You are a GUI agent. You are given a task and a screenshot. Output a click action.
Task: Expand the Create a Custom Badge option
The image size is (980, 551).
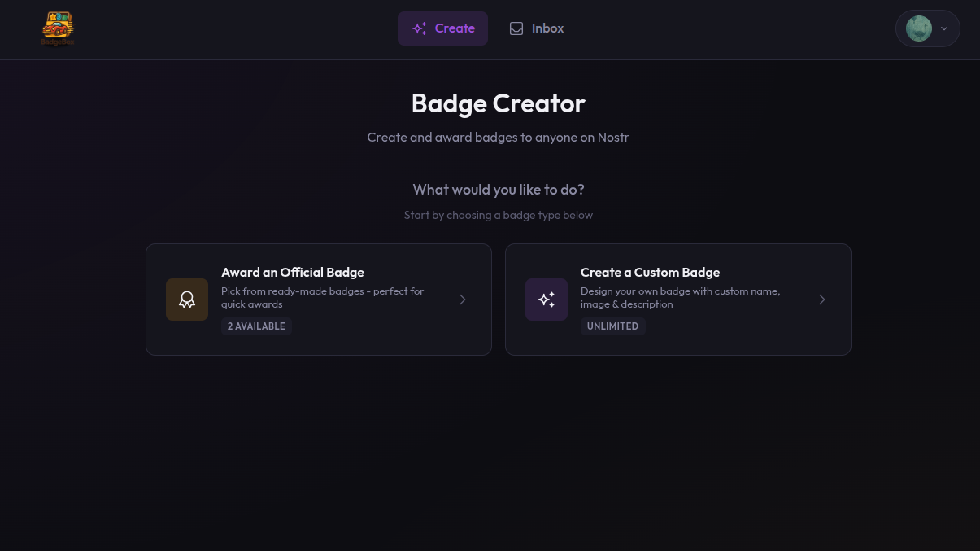678,300
